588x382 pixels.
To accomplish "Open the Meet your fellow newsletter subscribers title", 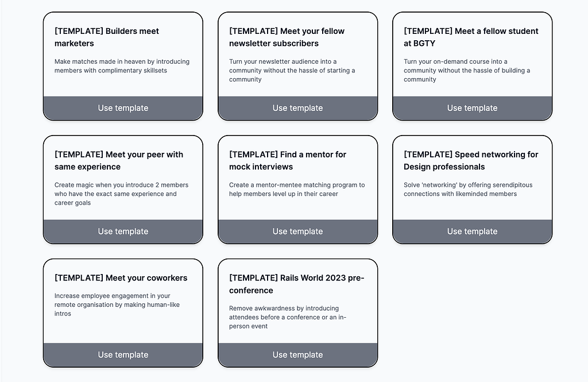I will [287, 37].
